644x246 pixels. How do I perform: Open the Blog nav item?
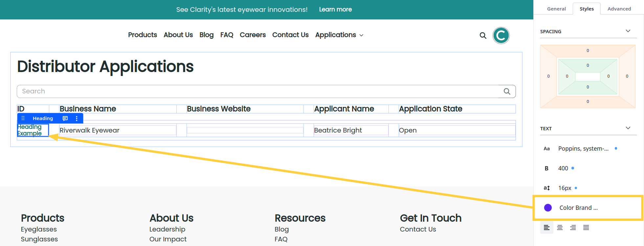pos(207,35)
